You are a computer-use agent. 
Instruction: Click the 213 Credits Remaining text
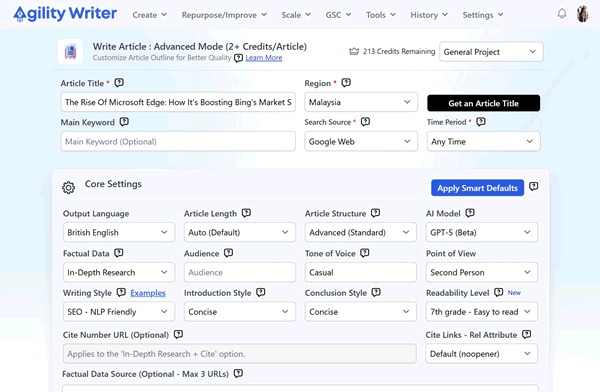click(399, 51)
